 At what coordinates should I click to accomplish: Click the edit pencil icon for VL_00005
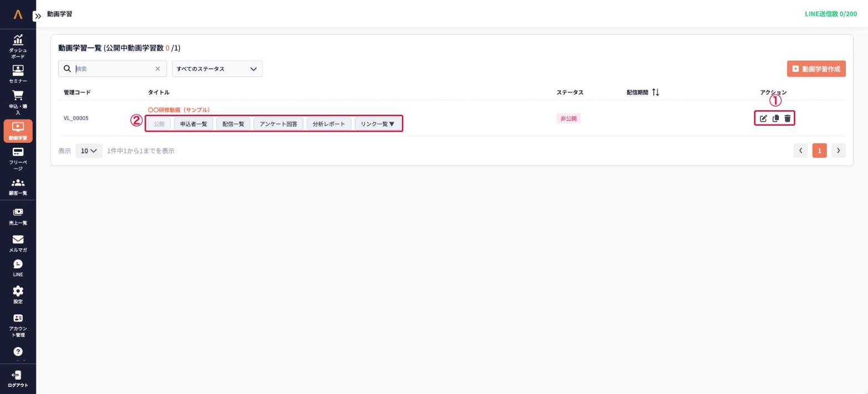tap(763, 118)
